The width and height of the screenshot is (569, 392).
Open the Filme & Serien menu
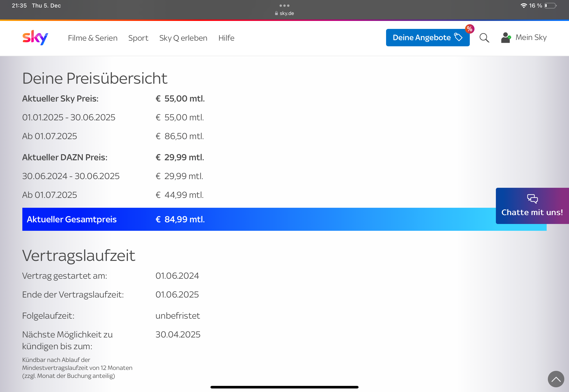[93, 38]
